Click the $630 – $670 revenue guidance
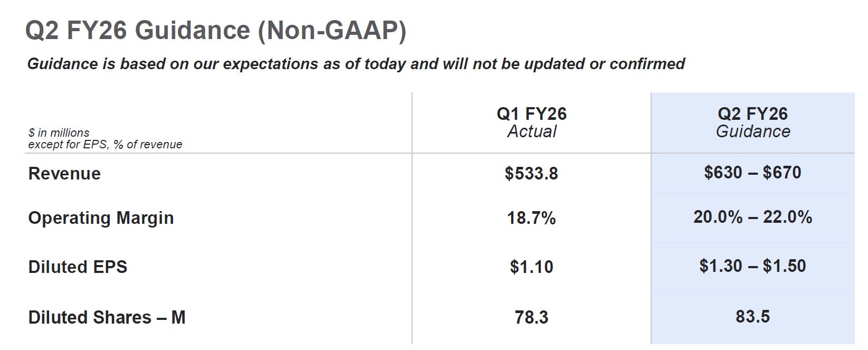 [752, 173]
